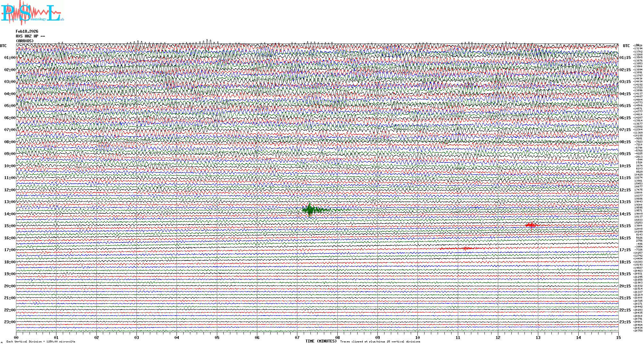Click the TIME (MINUTES) axis title
The height and width of the screenshot is (346, 644).
coord(321,341)
